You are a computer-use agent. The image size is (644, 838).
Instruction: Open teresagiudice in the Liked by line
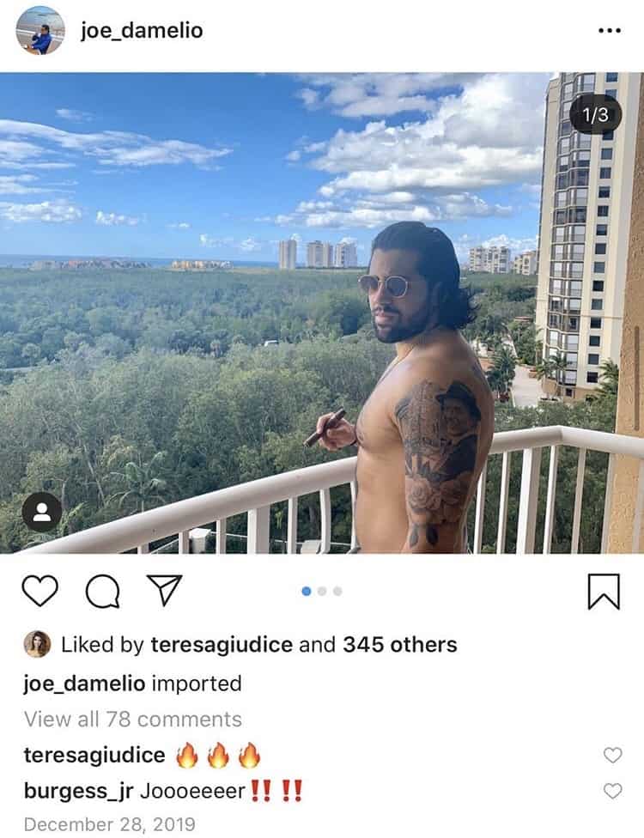[x=222, y=645]
